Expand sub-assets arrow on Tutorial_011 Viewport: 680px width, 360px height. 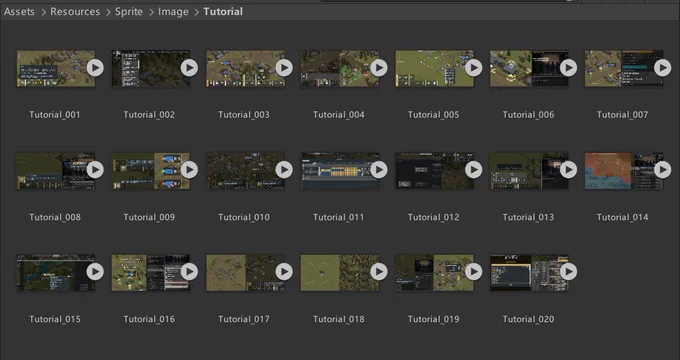click(x=379, y=170)
